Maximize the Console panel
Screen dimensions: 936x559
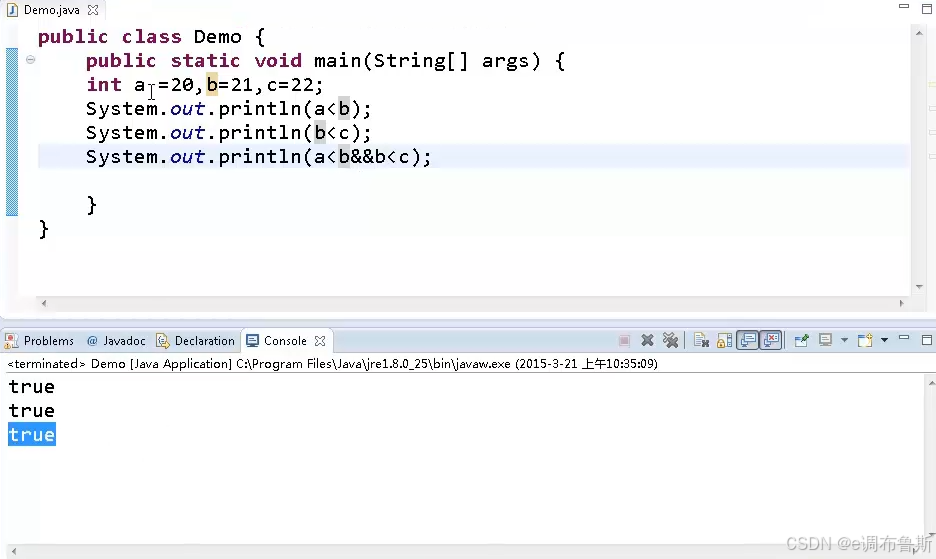tap(926, 340)
